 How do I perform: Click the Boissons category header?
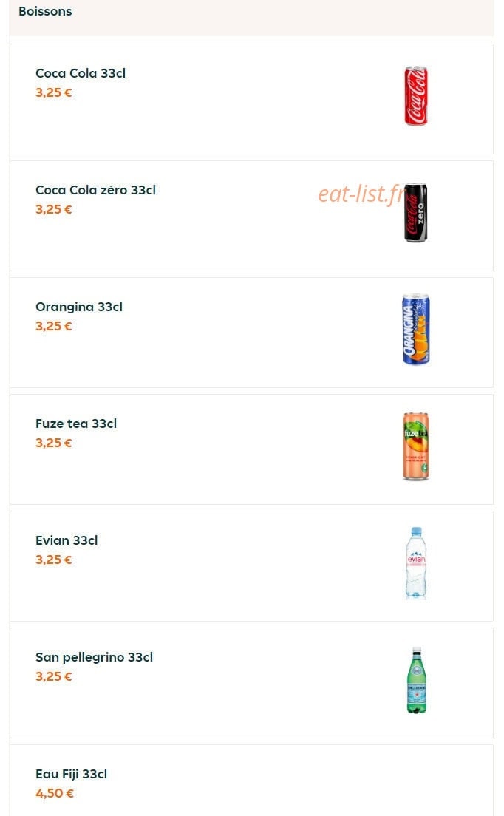(45, 11)
